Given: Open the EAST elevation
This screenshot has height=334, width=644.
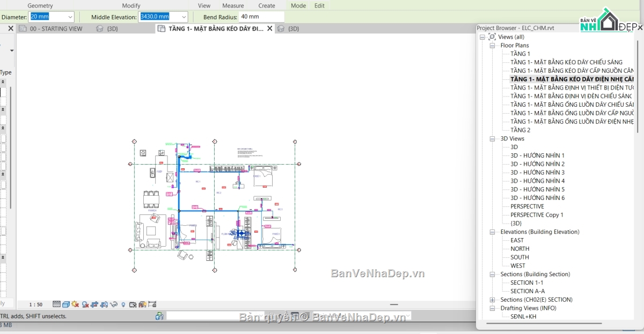Looking at the screenshot, I should pos(517,240).
